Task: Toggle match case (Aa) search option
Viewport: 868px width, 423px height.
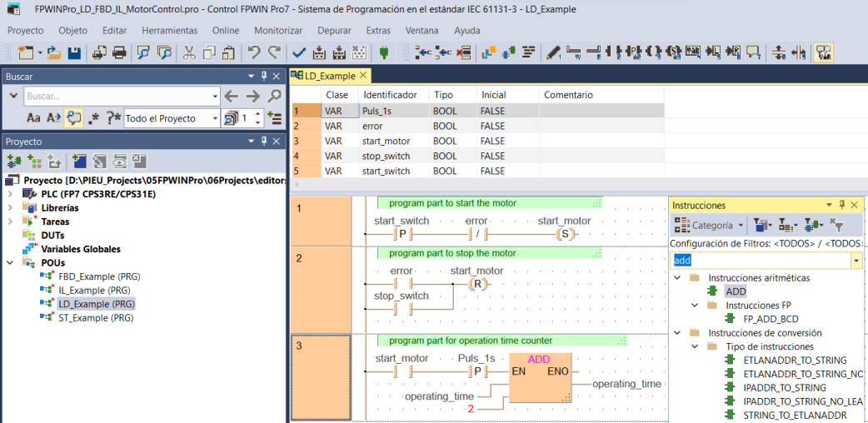Action: [34, 118]
